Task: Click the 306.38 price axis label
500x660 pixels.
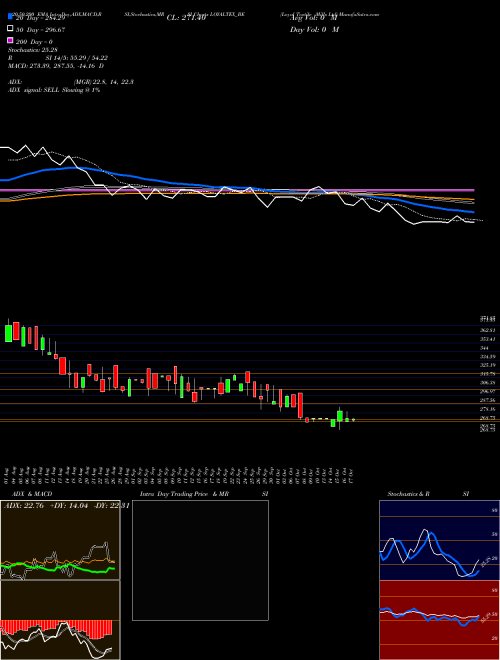Action: [x=488, y=383]
